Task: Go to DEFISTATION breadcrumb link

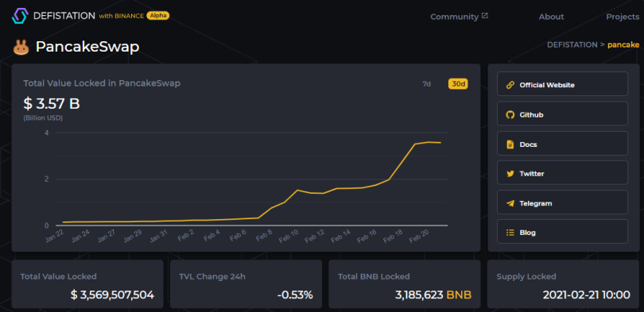Action: (572, 44)
